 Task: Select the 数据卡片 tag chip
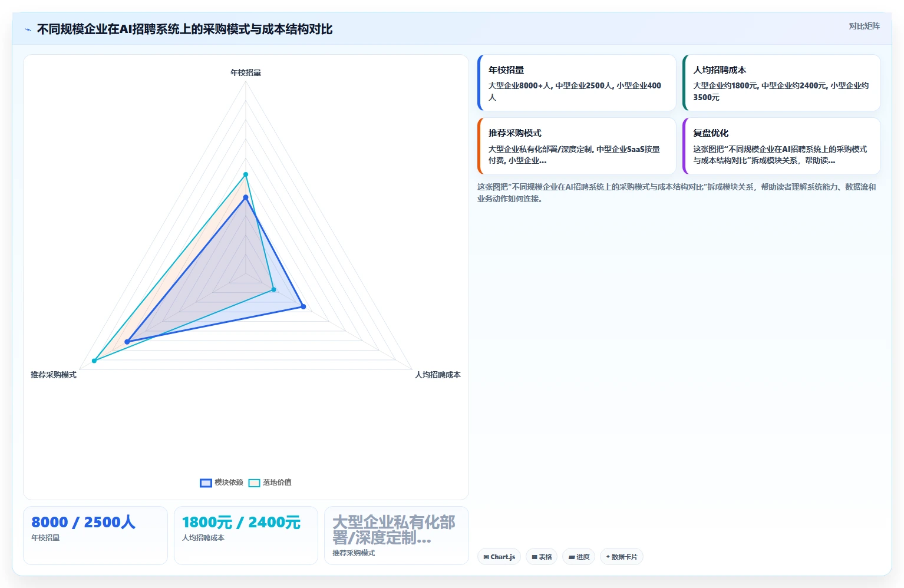(621, 557)
